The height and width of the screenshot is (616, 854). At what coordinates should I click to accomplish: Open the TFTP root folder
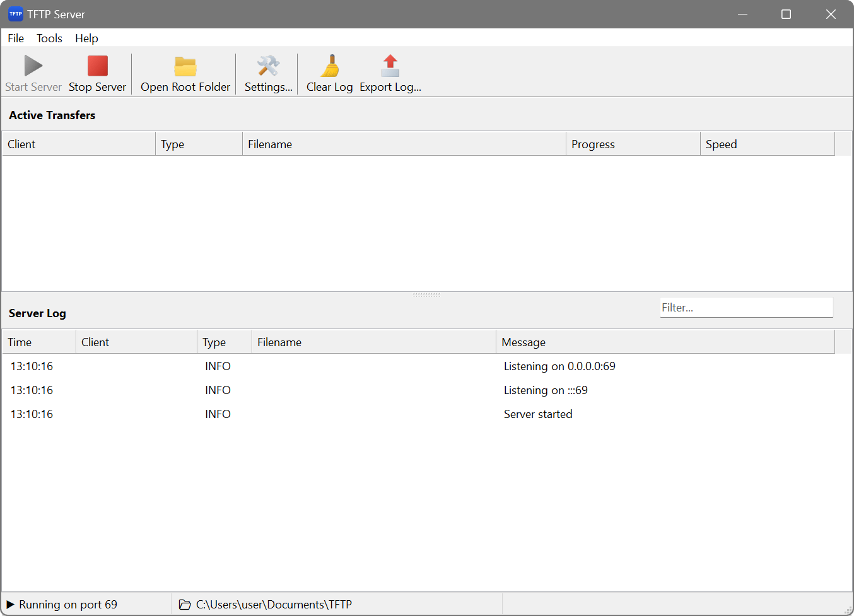184,73
